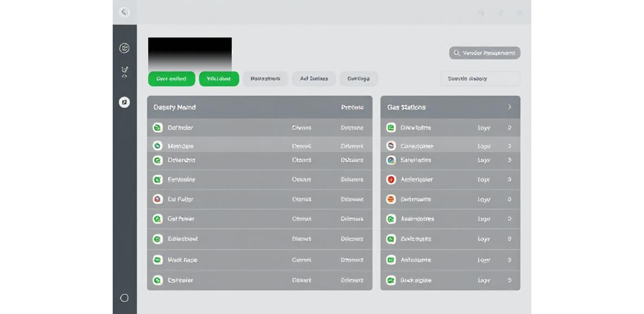Click the second sidebar plant-like icon
Screen dimensions: 644x314
click(125, 72)
